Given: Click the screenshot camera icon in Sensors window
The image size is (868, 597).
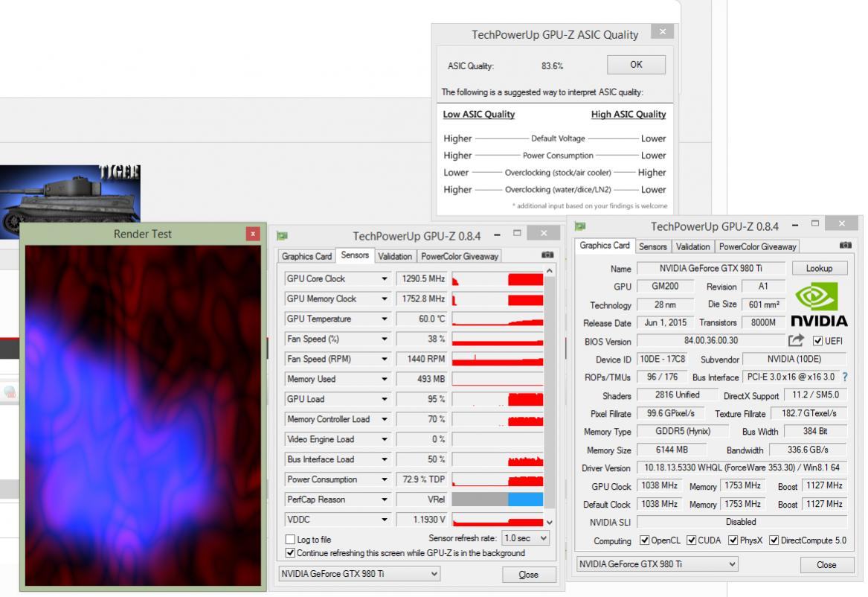Looking at the screenshot, I should pos(547,255).
